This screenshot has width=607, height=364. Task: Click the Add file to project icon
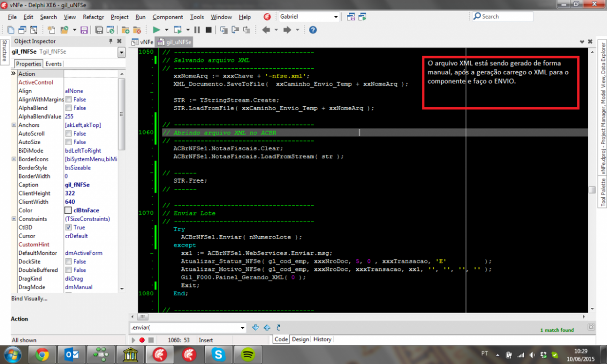pos(125,30)
